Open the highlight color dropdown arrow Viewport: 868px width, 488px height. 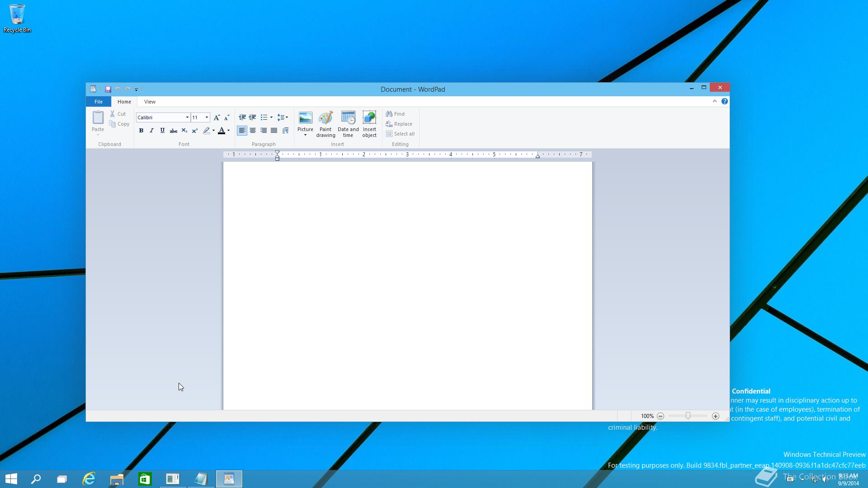(x=213, y=131)
